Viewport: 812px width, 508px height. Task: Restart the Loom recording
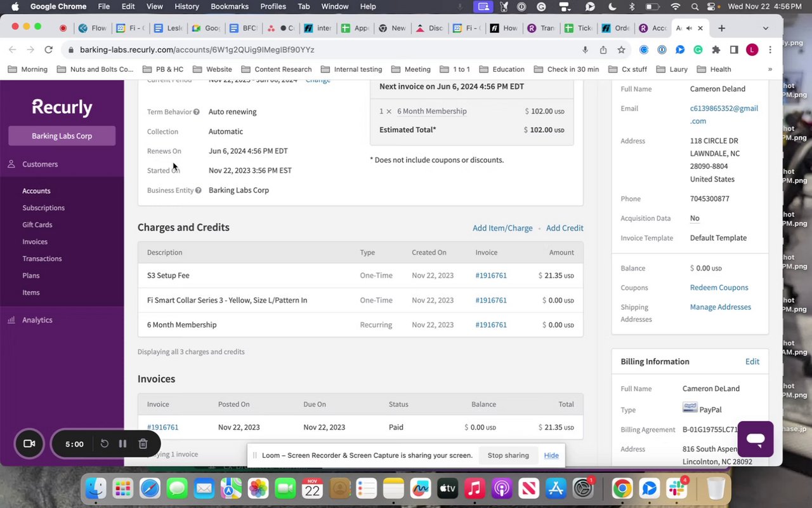click(105, 444)
